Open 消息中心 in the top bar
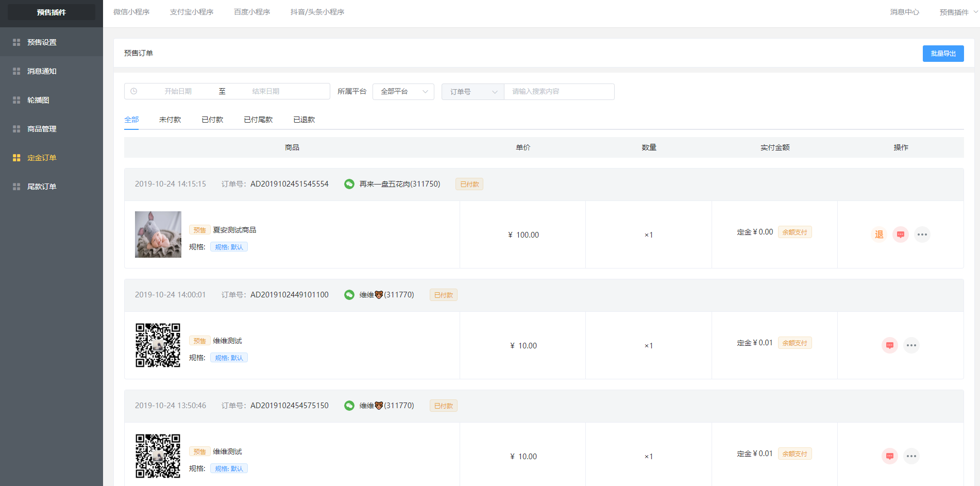This screenshot has height=486, width=980. click(x=904, y=12)
